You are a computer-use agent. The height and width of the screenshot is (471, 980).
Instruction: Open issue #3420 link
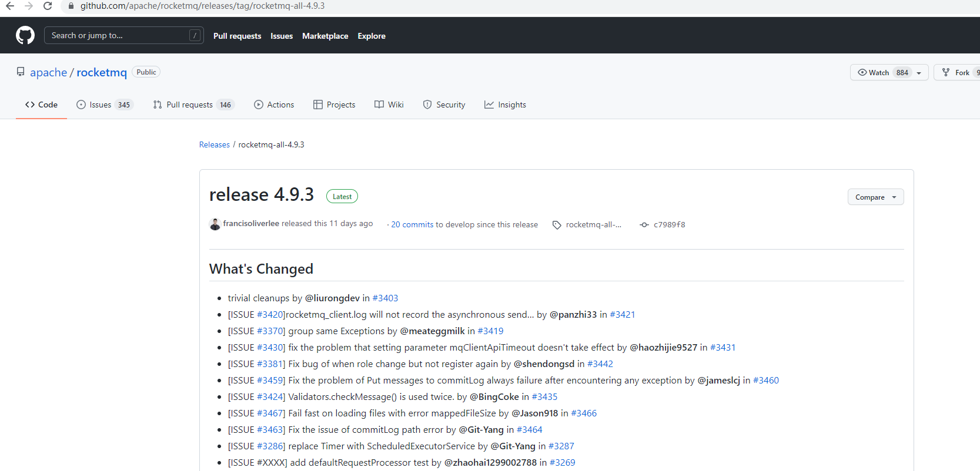click(271, 315)
